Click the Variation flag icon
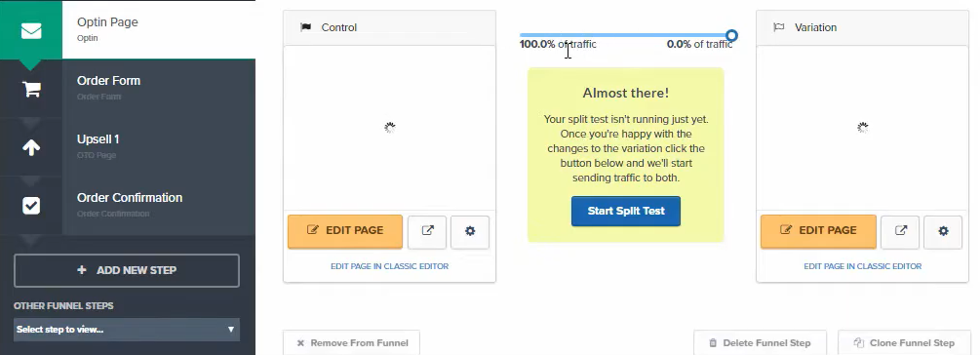The height and width of the screenshot is (355, 980). (x=779, y=27)
